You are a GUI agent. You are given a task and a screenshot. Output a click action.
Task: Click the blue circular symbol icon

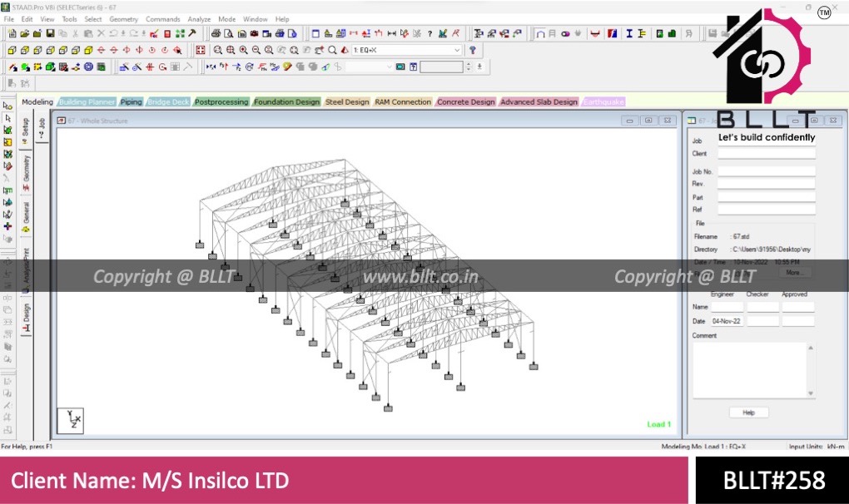coord(88,67)
